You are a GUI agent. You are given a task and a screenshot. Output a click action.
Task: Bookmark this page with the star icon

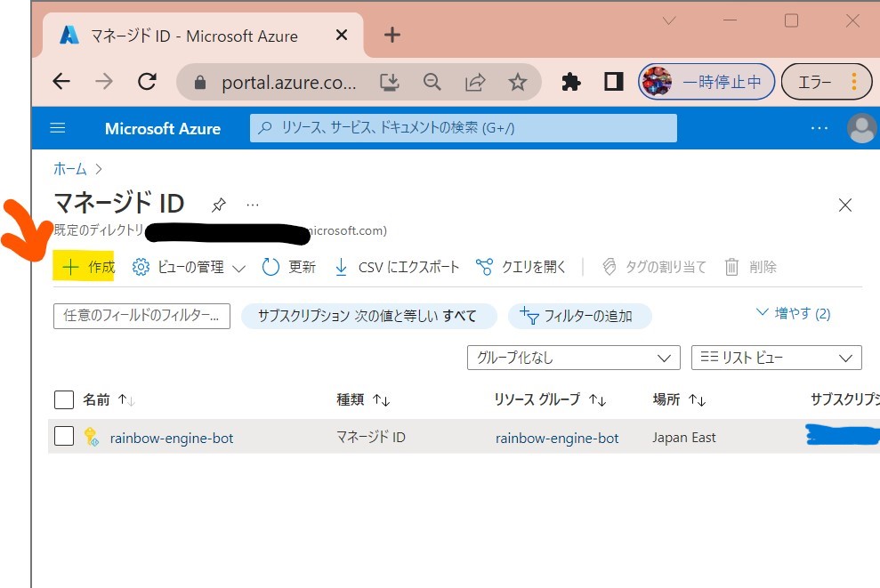click(518, 83)
